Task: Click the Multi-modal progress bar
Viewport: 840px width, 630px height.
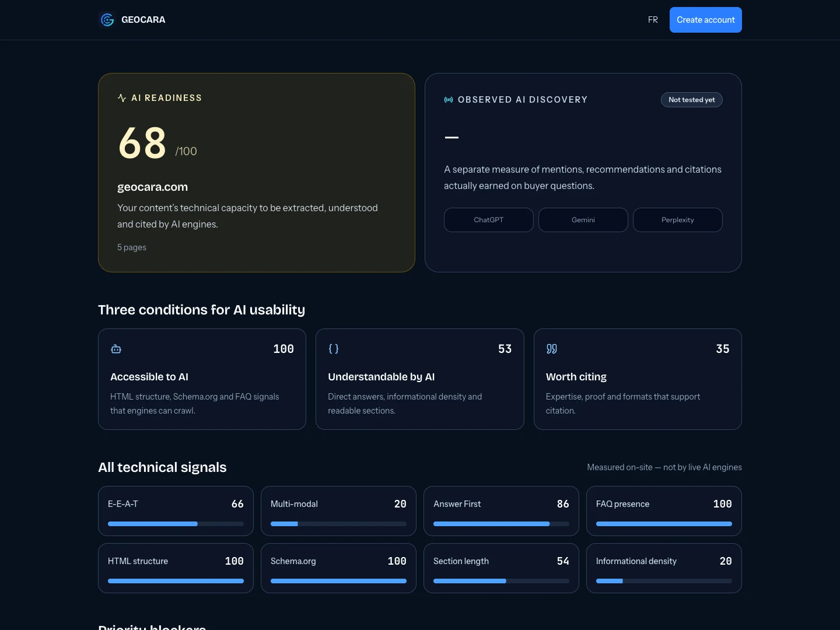Action: pyautogui.click(x=338, y=524)
